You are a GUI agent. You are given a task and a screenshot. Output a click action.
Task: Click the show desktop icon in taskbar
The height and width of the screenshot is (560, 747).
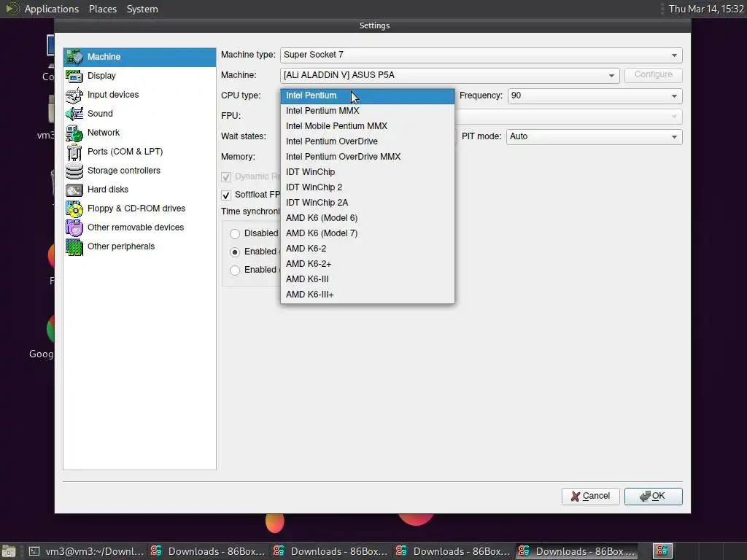click(x=9, y=551)
